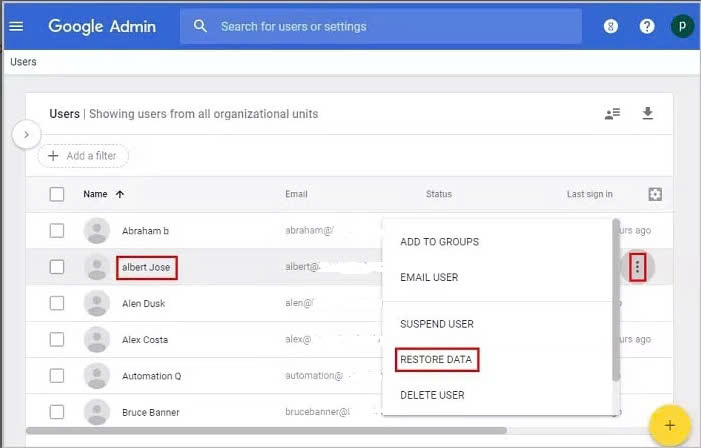Click Bruce Banner's avatar icon
The image size is (701, 448).
(97, 412)
